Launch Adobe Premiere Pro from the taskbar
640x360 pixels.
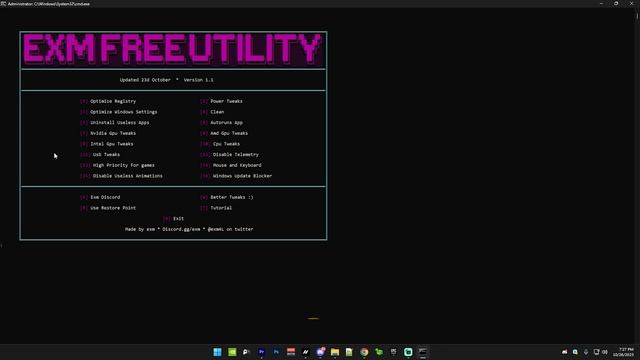click(x=261, y=352)
